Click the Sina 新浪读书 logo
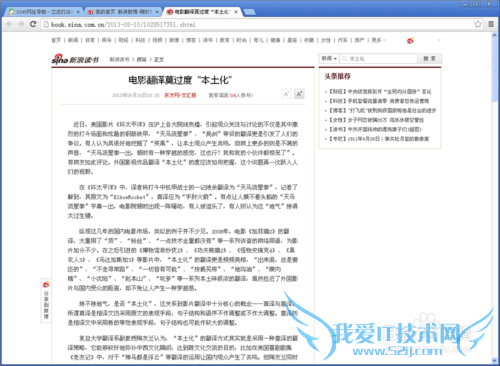Viewport: 500px width, 366px height. pyautogui.click(x=75, y=59)
